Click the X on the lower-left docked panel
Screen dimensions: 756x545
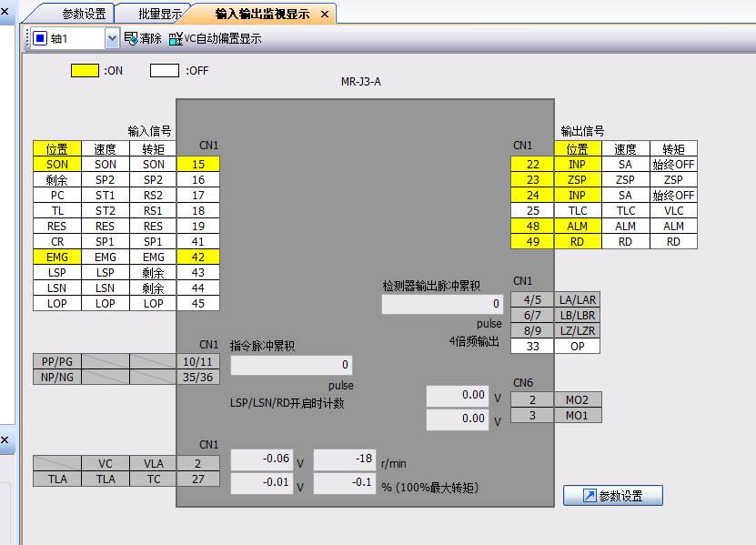click(4, 441)
